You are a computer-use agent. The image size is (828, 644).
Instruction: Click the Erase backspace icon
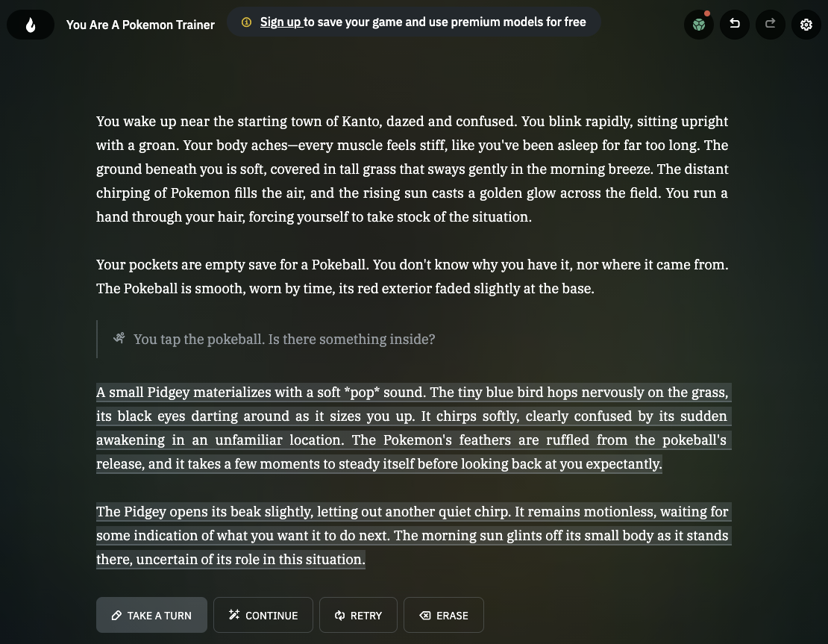425,616
